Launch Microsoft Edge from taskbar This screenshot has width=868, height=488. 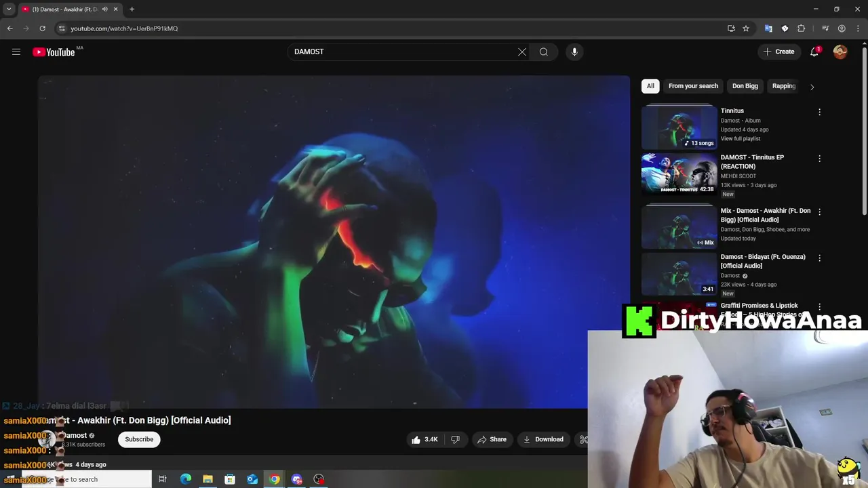[185, 479]
